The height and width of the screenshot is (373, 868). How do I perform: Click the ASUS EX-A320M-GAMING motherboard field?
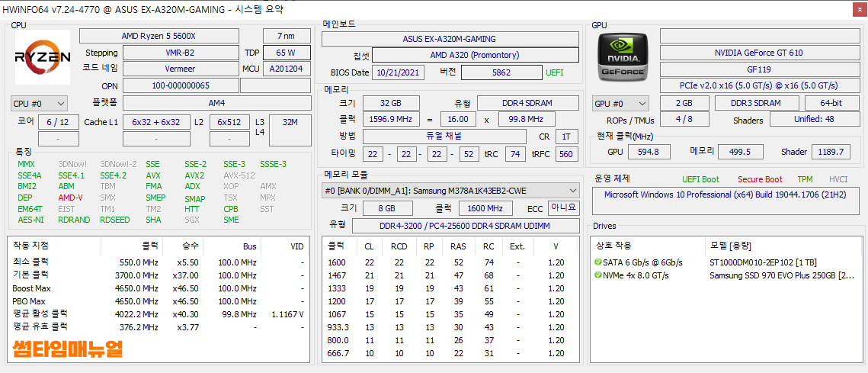pos(450,39)
